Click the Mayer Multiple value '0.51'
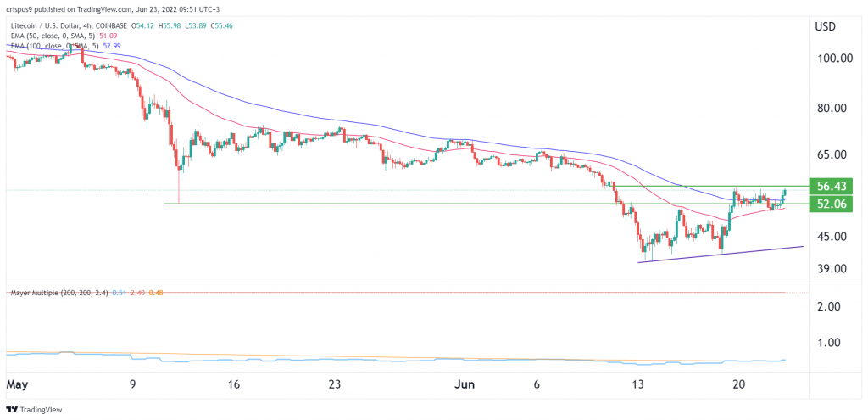This screenshot has height=420, width=868. pyautogui.click(x=117, y=292)
